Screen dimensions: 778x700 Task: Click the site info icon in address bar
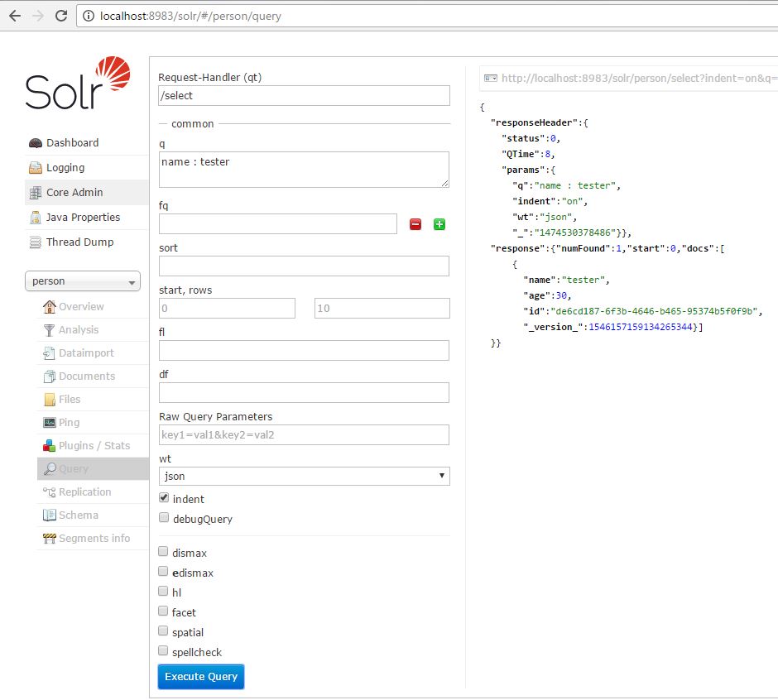(x=89, y=16)
